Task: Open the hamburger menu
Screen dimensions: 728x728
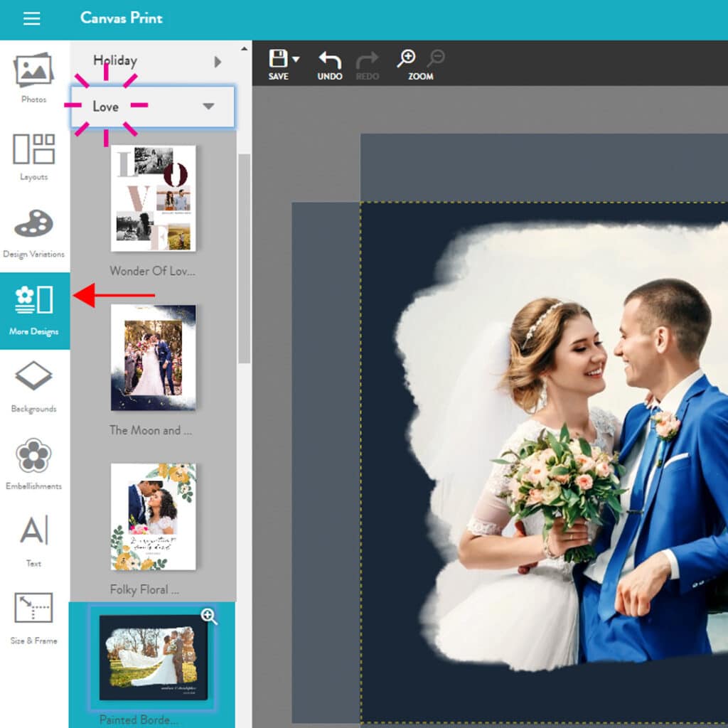Action: click(x=31, y=18)
